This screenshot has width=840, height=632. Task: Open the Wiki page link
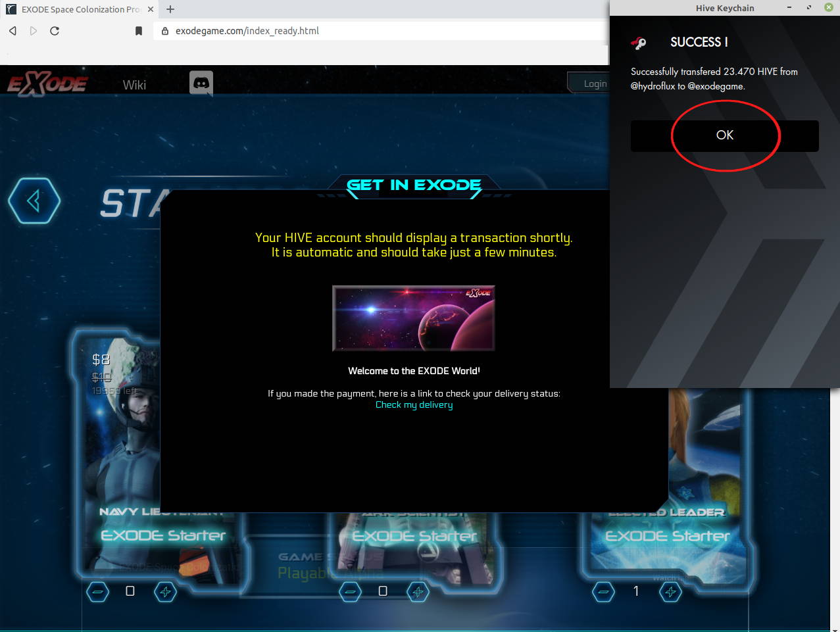[134, 85]
